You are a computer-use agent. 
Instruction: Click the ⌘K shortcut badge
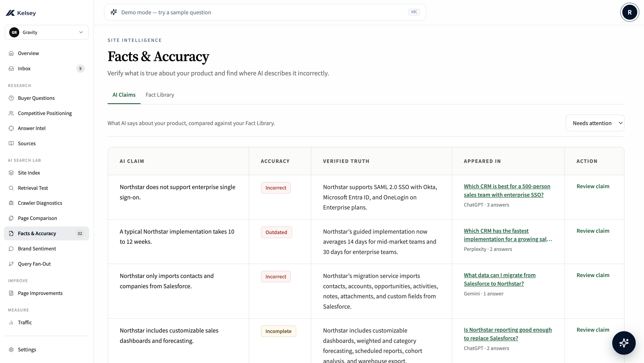(414, 12)
